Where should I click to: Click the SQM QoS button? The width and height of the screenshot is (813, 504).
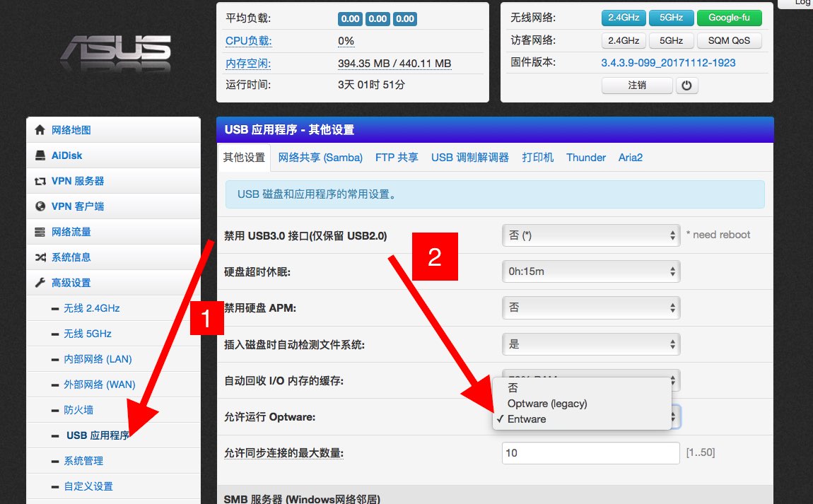pyautogui.click(x=729, y=40)
